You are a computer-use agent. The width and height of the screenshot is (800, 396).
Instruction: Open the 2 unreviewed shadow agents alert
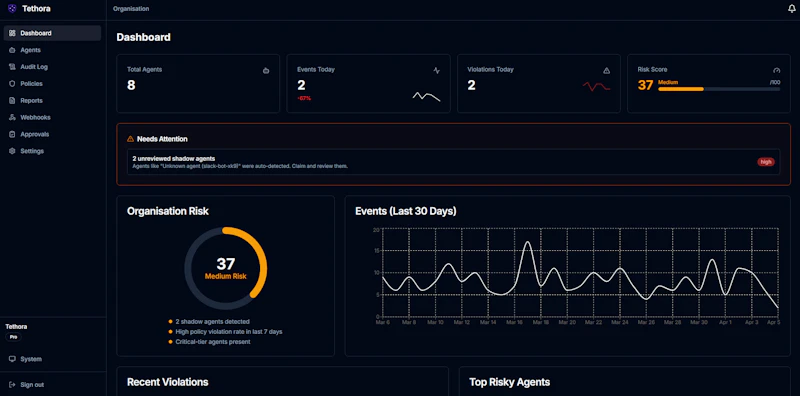tap(453, 162)
